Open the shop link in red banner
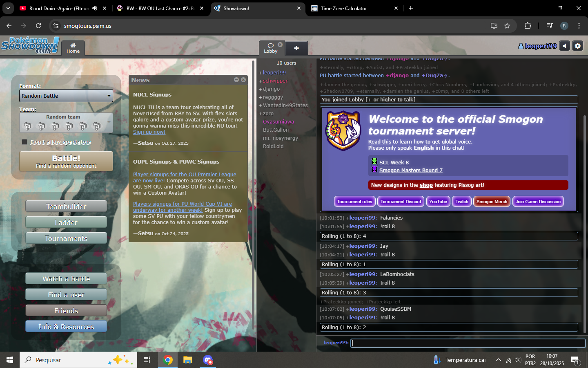 click(426, 185)
